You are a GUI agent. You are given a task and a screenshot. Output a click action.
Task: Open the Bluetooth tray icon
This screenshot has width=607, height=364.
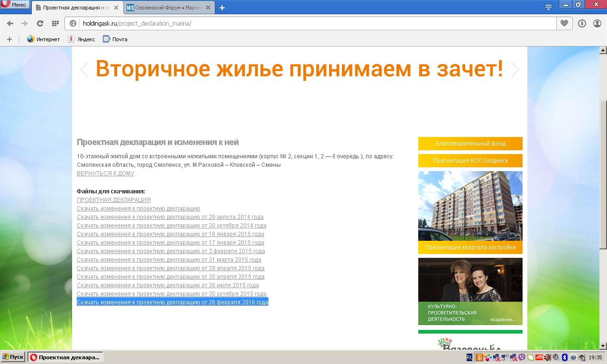tap(564, 357)
